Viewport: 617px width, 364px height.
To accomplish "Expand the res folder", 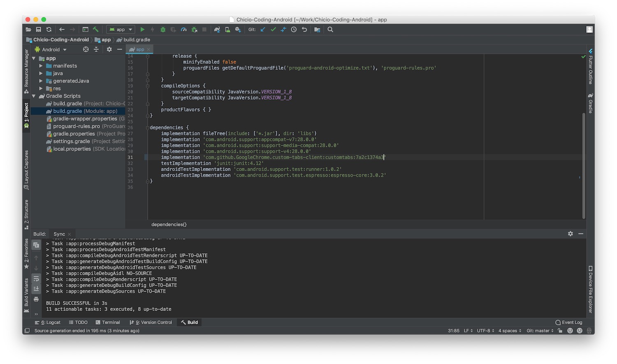I will (x=41, y=88).
